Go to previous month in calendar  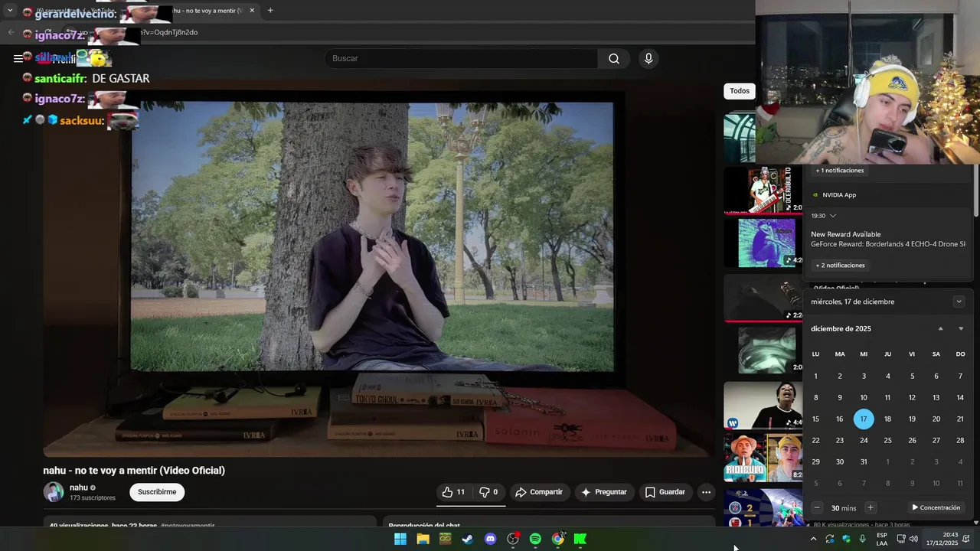click(941, 329)
